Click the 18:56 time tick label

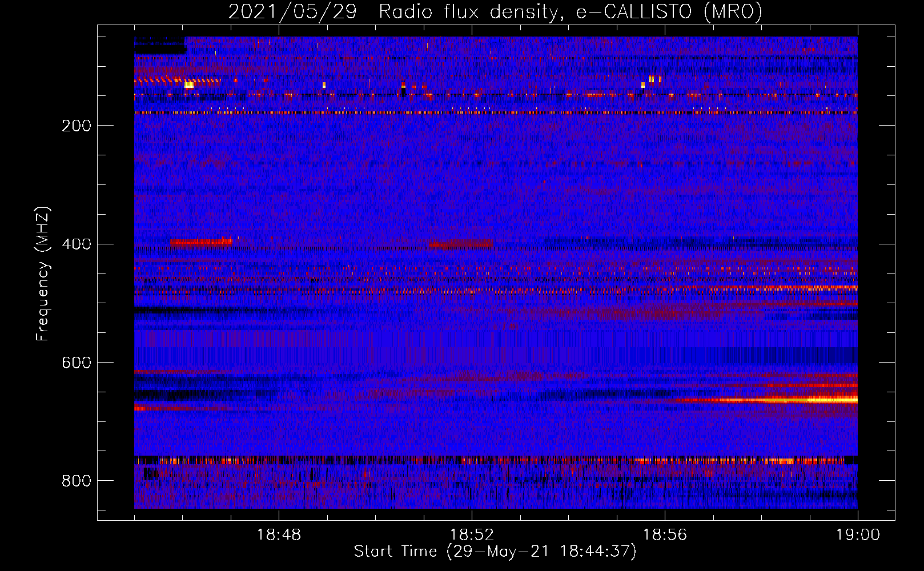point(665,535)
